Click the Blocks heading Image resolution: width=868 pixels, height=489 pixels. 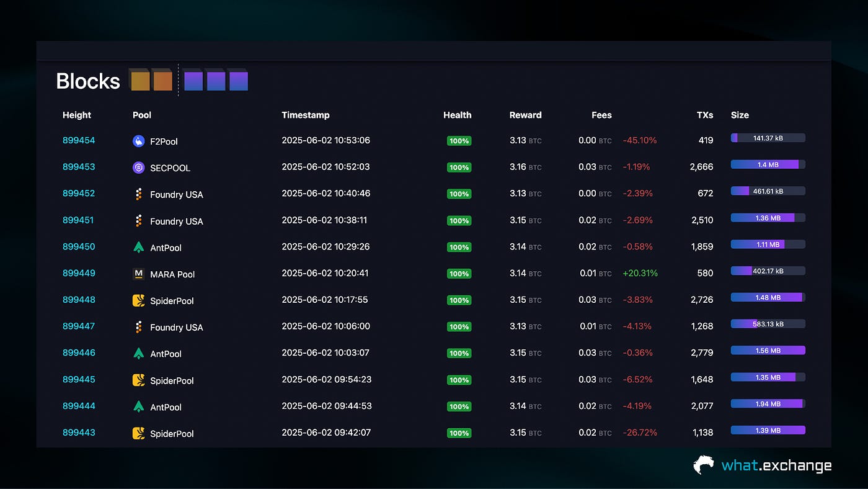click(88, 81)
